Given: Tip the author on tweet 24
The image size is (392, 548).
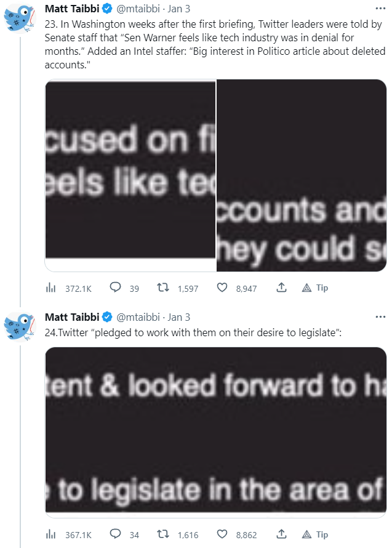Looking at the screenshot, I should (314, 534).
